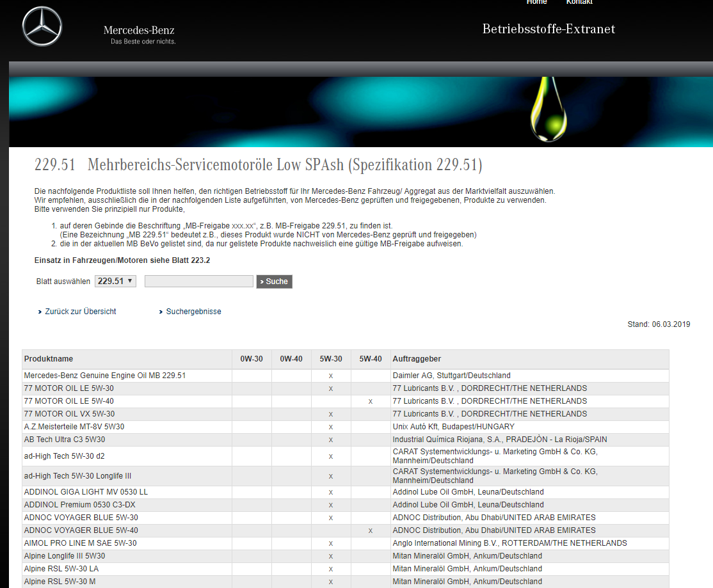
Task: Click the Stand: 06.03.2019 date text
Action: 659,324
